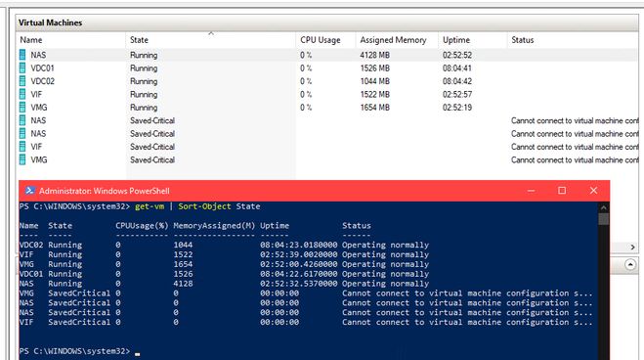Click the VM icon of the Saved-Critical VIF machine
The image size is (644, 360).
click(x=22, y=147)
